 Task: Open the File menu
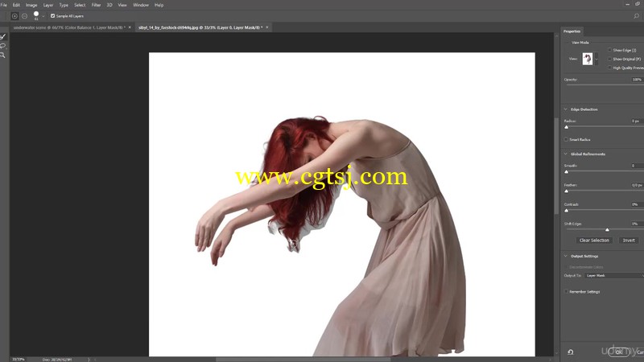coord(4,5)
